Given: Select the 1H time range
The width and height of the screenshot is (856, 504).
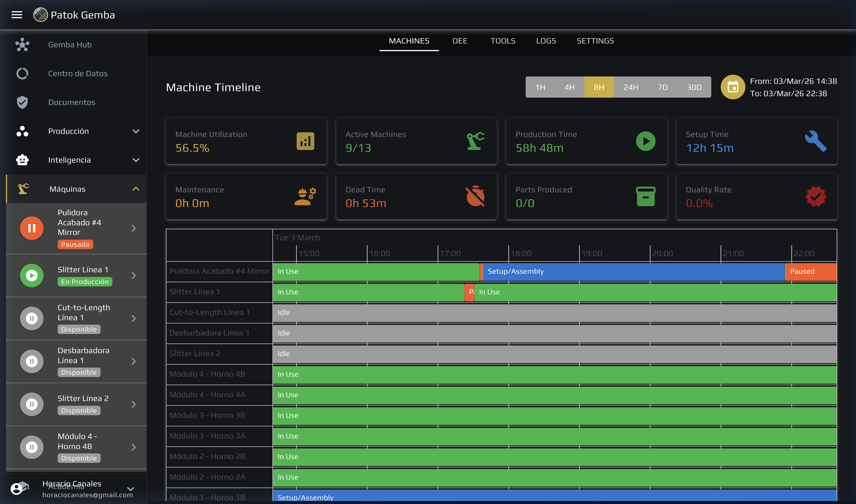Looking at the screenshot, I should (x=540, y=87).
